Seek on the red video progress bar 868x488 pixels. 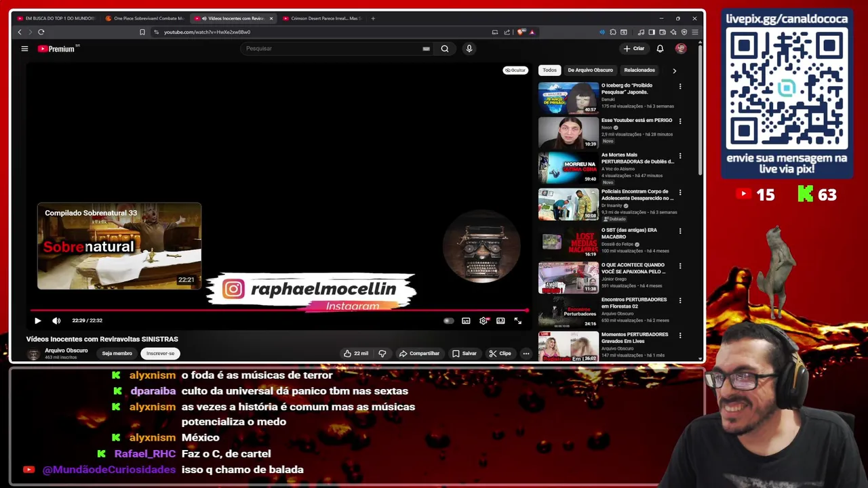279,310
